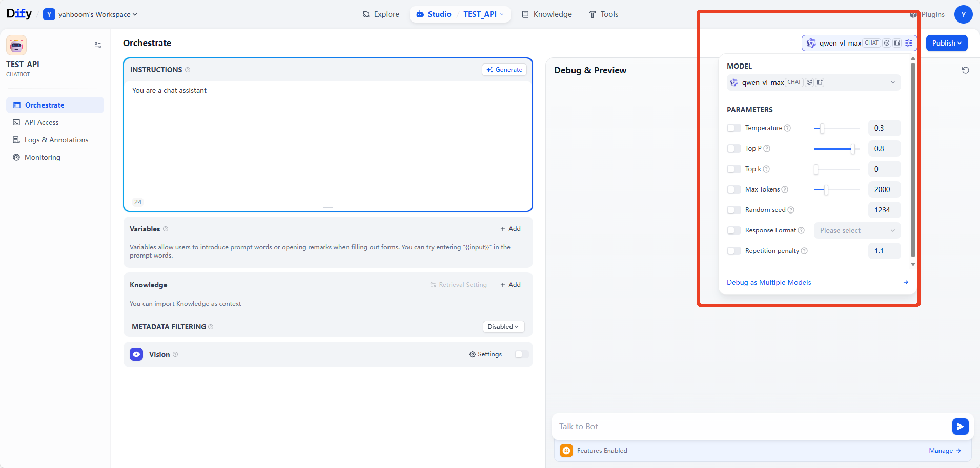Toggle the sidebar collapse icon

(x=98, y=45)
